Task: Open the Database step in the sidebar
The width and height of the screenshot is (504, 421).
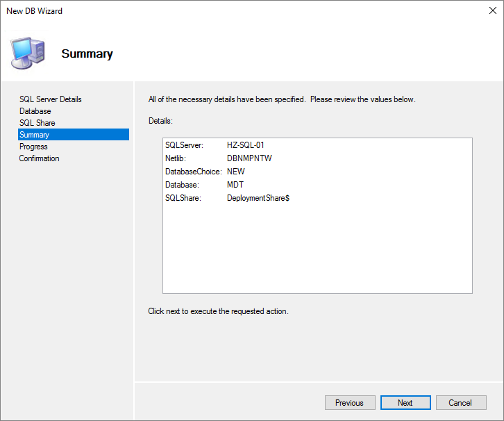Action: click(35, 111)
